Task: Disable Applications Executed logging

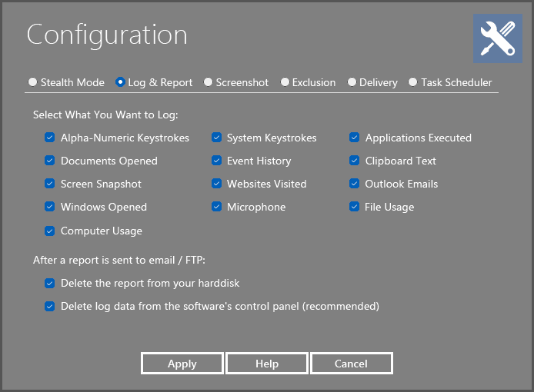Action: tap(354, 138)
